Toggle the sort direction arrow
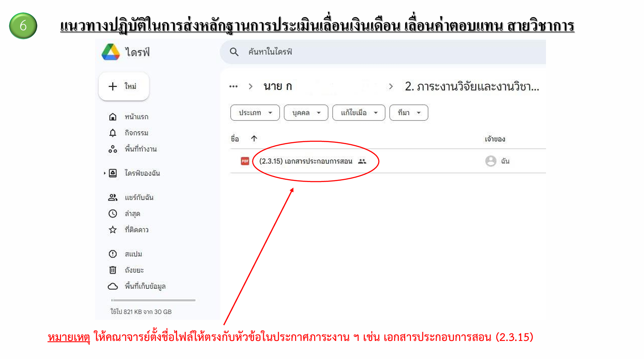Viewport: 644px width, 359px height. click(x=254, y=138)
